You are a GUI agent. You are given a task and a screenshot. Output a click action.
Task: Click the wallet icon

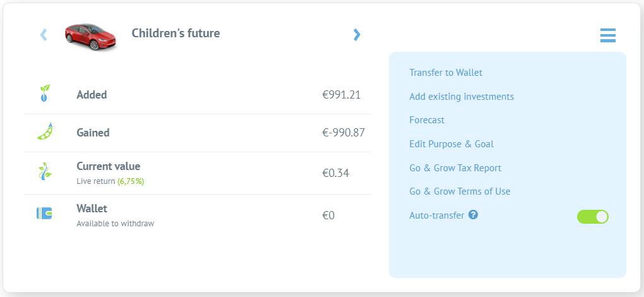(44, 213)
